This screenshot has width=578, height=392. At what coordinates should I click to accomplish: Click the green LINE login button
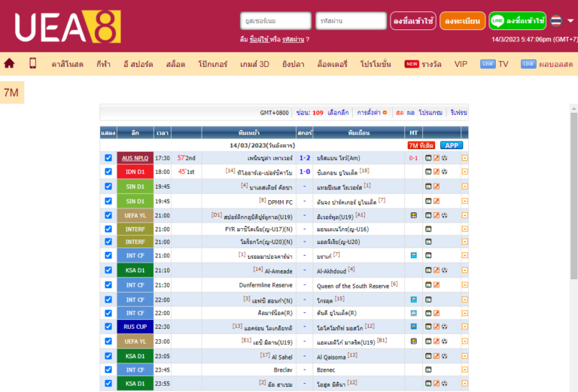(x=518, y=21)
